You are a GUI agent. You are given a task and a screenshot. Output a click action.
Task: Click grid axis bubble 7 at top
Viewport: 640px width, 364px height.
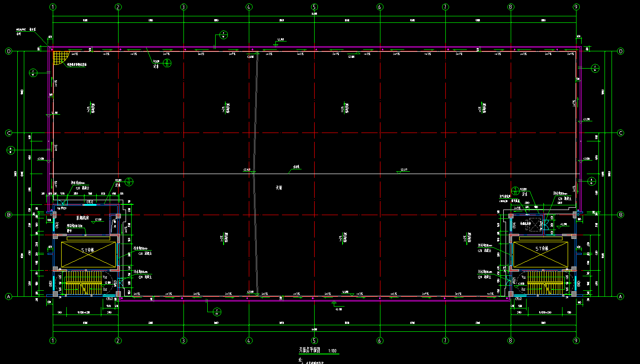(445, 7)
